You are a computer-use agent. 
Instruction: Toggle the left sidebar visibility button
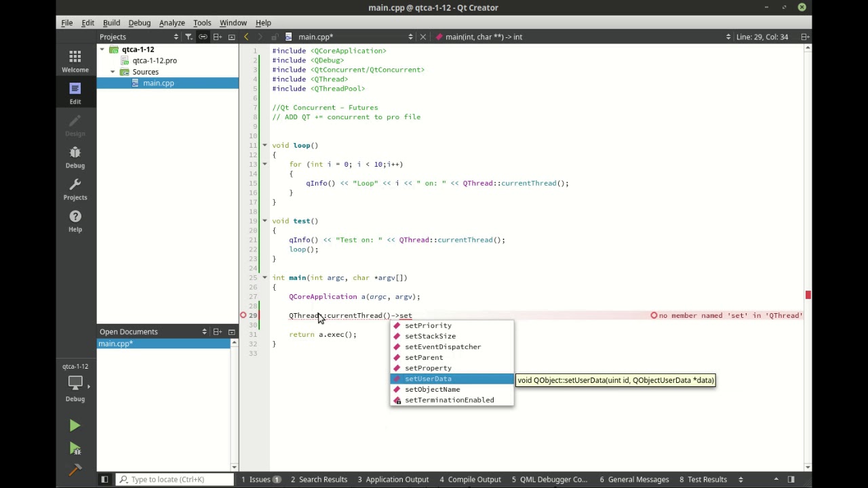[104, 479]
